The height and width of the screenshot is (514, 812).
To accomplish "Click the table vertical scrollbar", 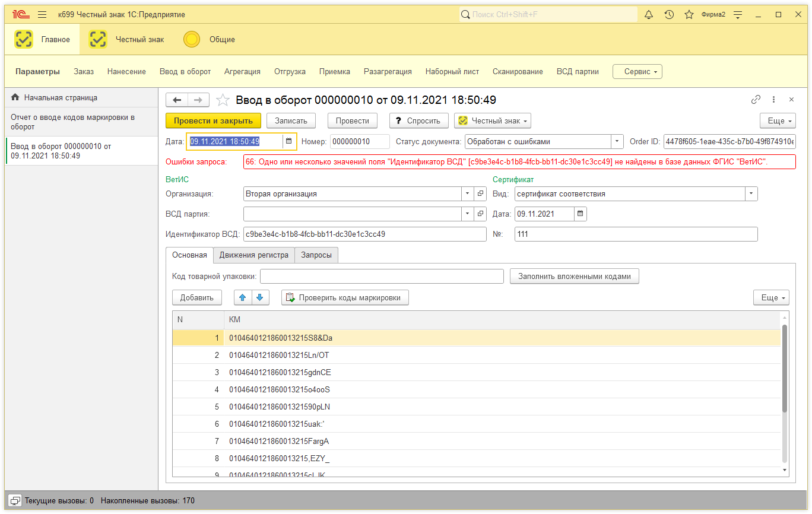I will [x=785, y=368].
